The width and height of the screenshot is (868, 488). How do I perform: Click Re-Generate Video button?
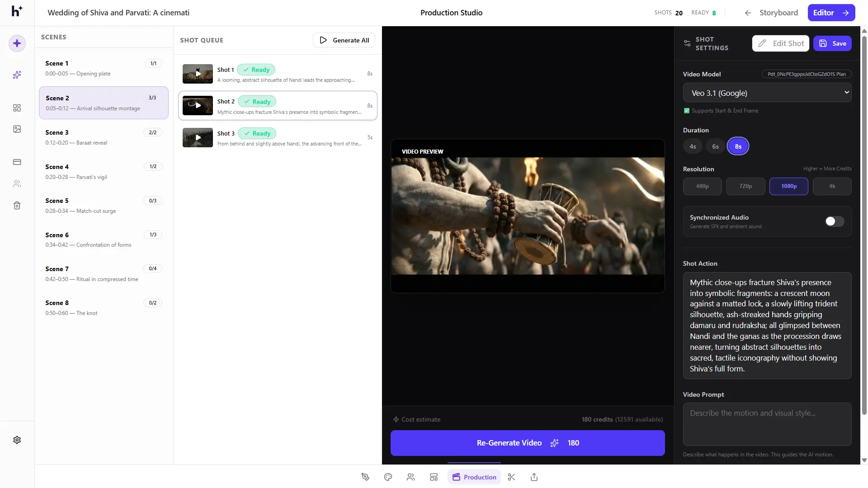click(528, 443)
